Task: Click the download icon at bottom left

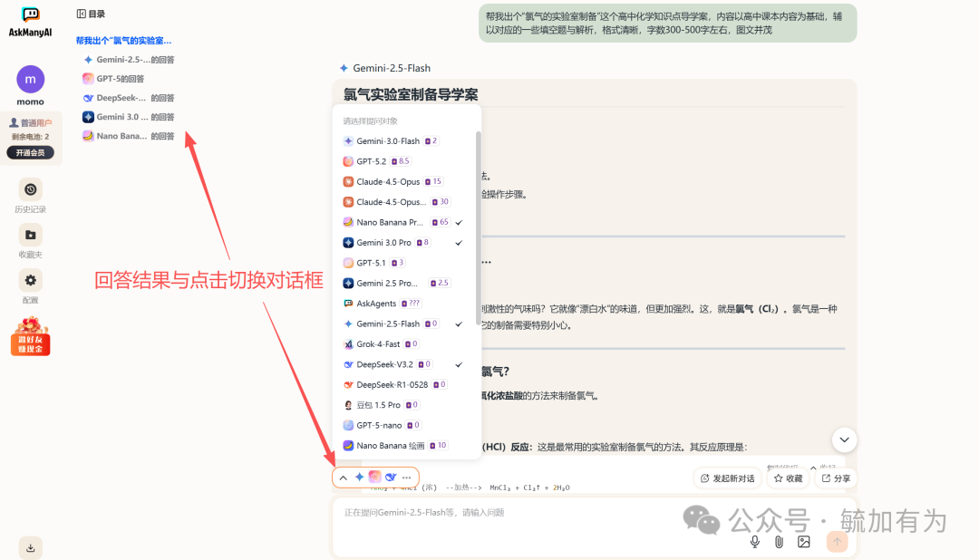Action: tap(30, 547)
